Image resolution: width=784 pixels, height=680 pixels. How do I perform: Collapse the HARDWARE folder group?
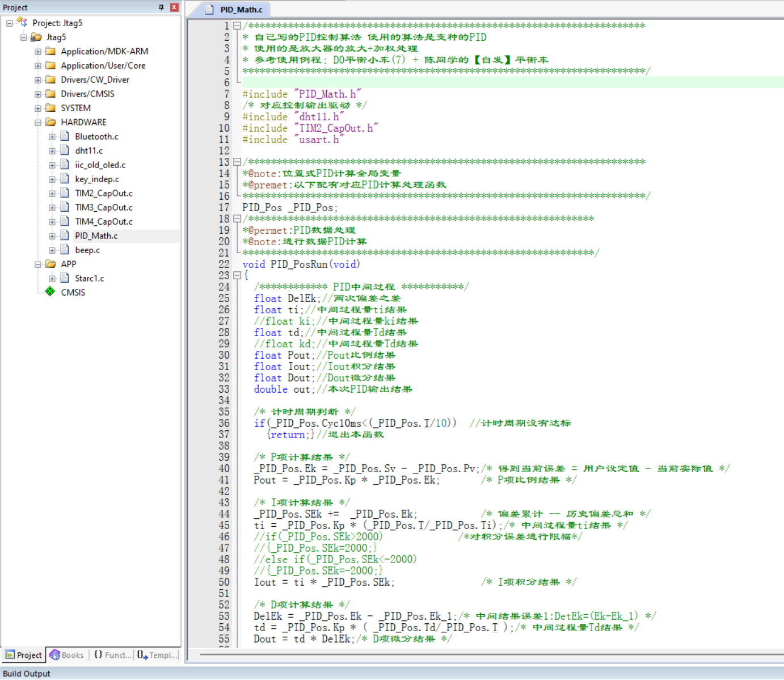tap(38, 123)
